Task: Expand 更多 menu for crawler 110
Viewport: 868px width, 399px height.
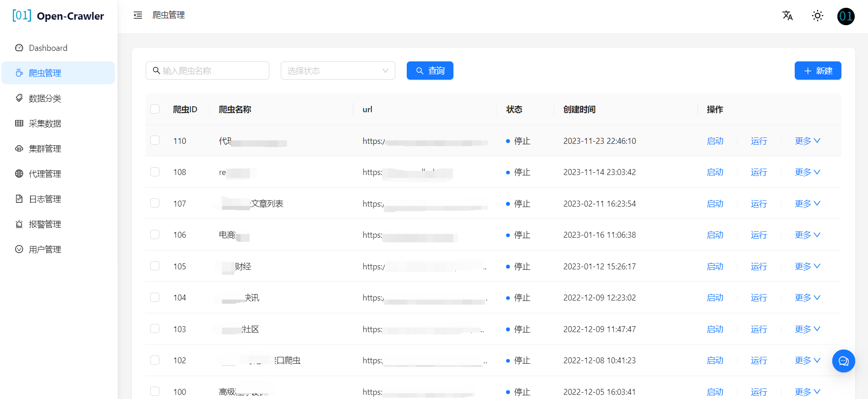Action: [808, 141]
